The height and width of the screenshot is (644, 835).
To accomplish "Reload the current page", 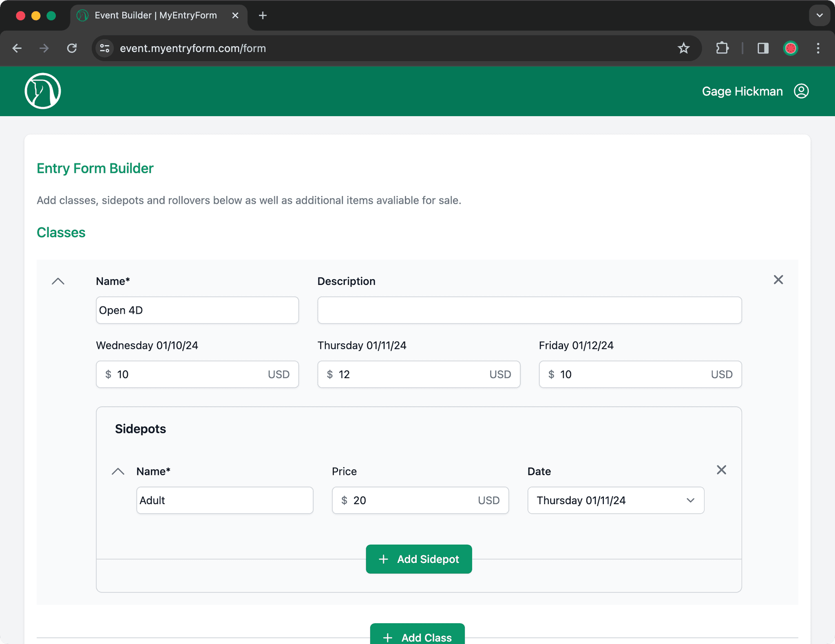I will pyautogui.click(x=72, y=48).
